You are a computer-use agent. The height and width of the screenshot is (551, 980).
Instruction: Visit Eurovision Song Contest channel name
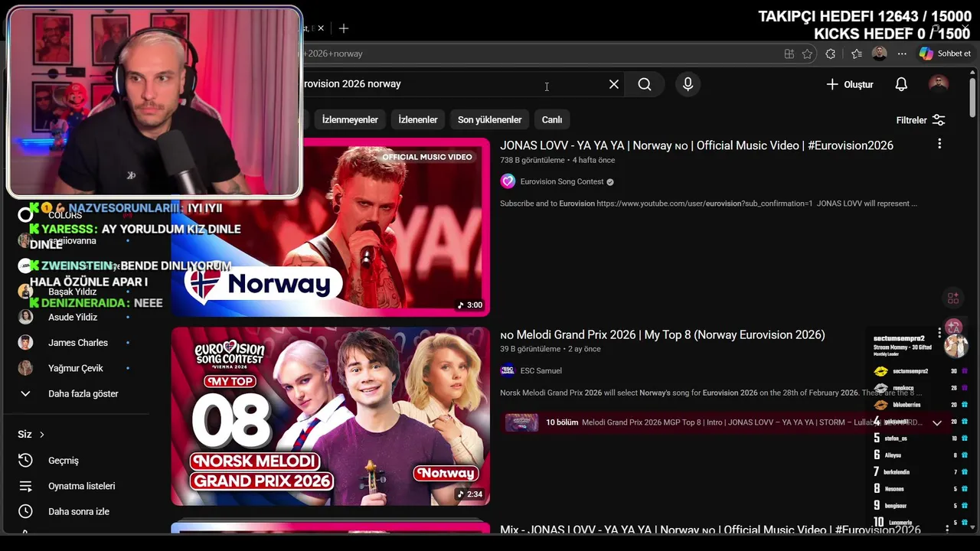coord(562,181)
